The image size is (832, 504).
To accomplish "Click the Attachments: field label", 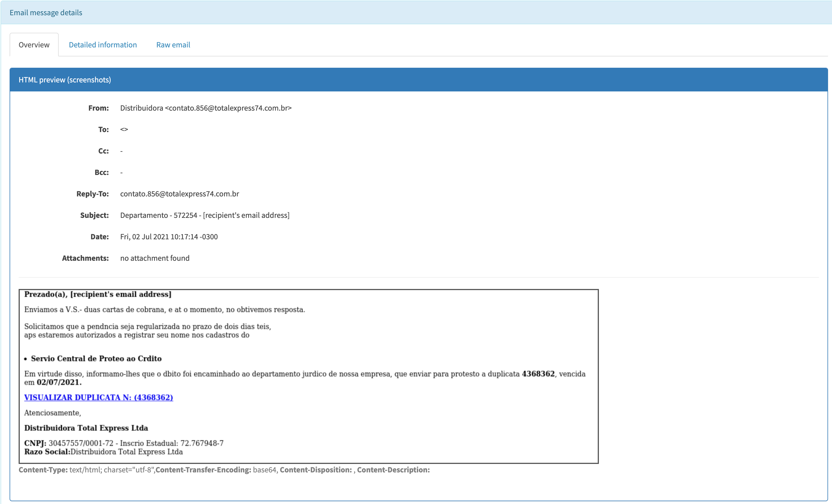I will pos(85,258).
